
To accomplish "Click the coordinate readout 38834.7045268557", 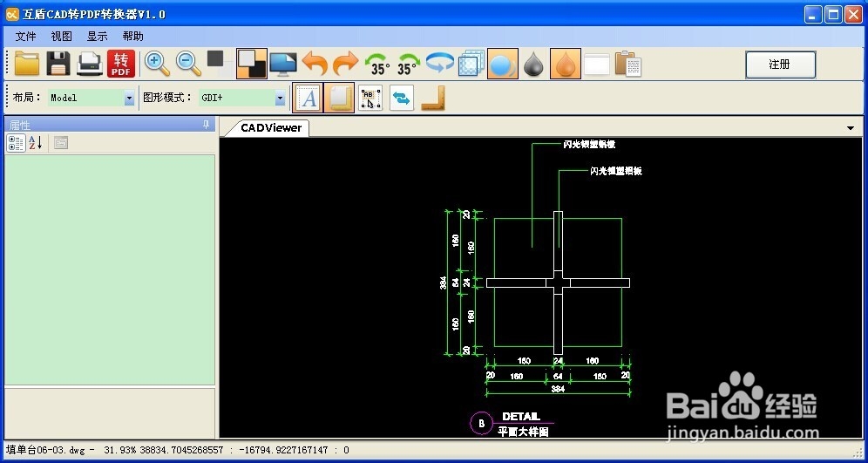I will coord(181,450).
